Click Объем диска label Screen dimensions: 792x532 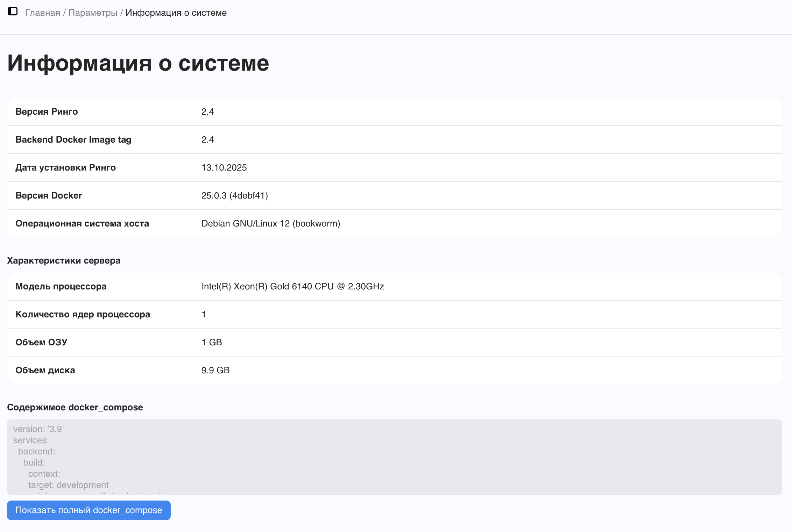[x=45, y=370]
